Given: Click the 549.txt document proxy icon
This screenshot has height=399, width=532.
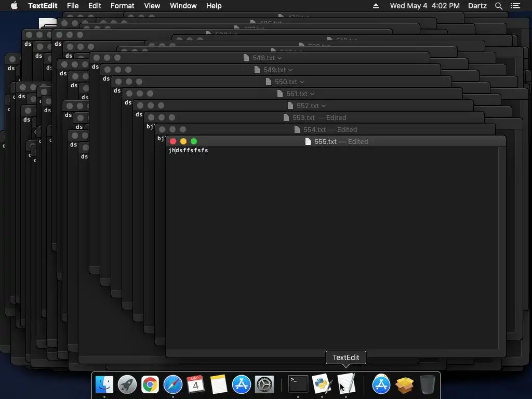Looking at the screenshot, I should pos(257,70).
